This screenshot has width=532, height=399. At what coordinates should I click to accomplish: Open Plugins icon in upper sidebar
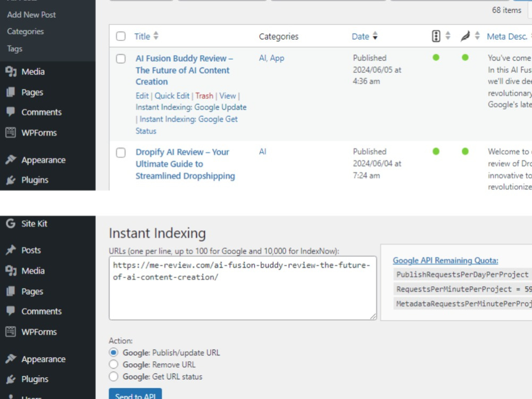coord(11,180)
